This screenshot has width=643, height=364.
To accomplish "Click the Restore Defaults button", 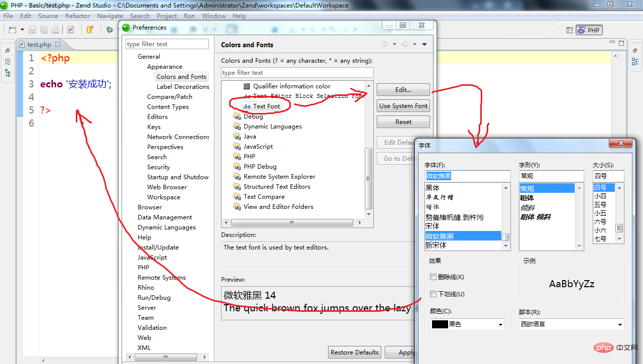I will 355,352.
